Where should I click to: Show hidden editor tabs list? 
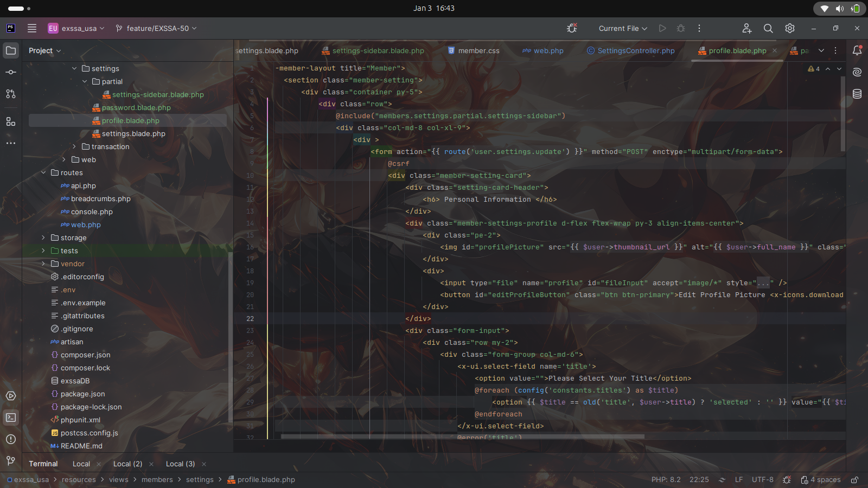pyautogui.click(x=821, y=50)
